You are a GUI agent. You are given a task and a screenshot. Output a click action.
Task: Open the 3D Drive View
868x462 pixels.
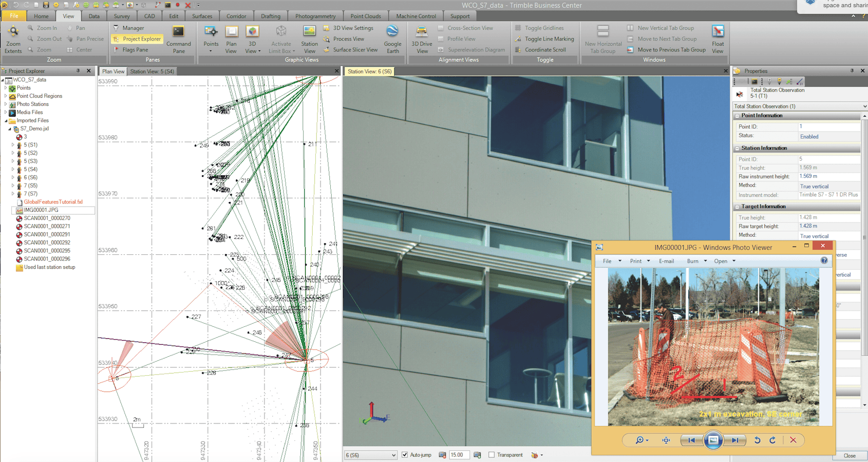tap(422, 39)
